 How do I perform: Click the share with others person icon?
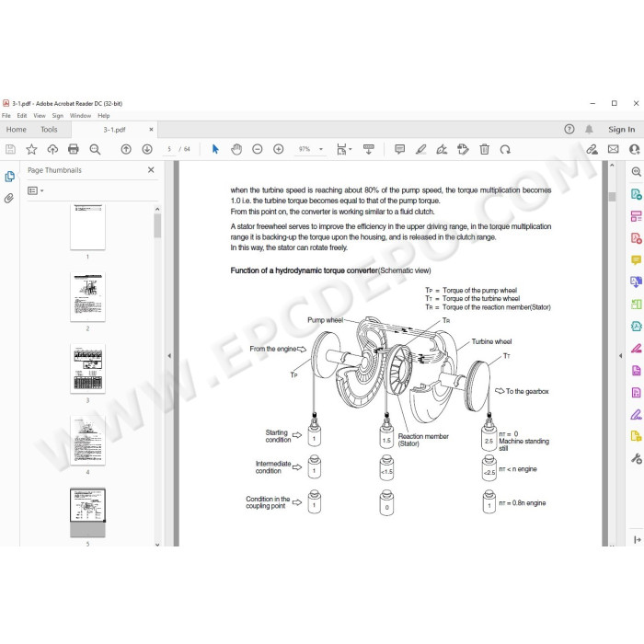point(634,149)
